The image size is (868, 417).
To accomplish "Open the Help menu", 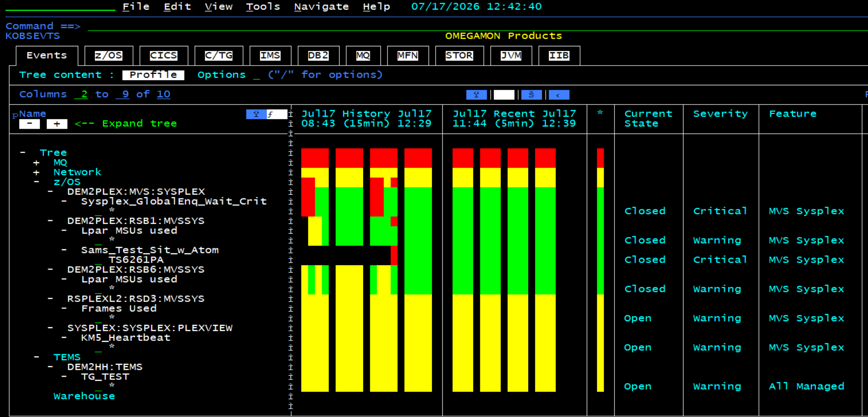I will (376, 6).
